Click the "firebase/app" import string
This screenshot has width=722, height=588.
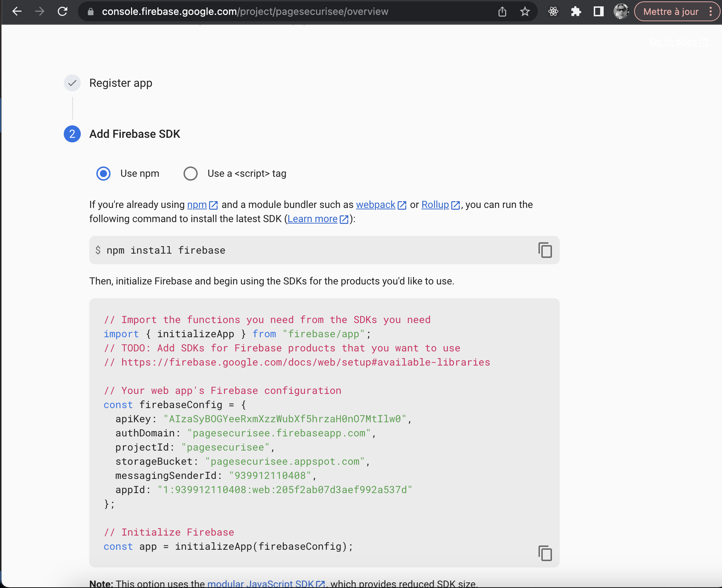click(323, 334)
